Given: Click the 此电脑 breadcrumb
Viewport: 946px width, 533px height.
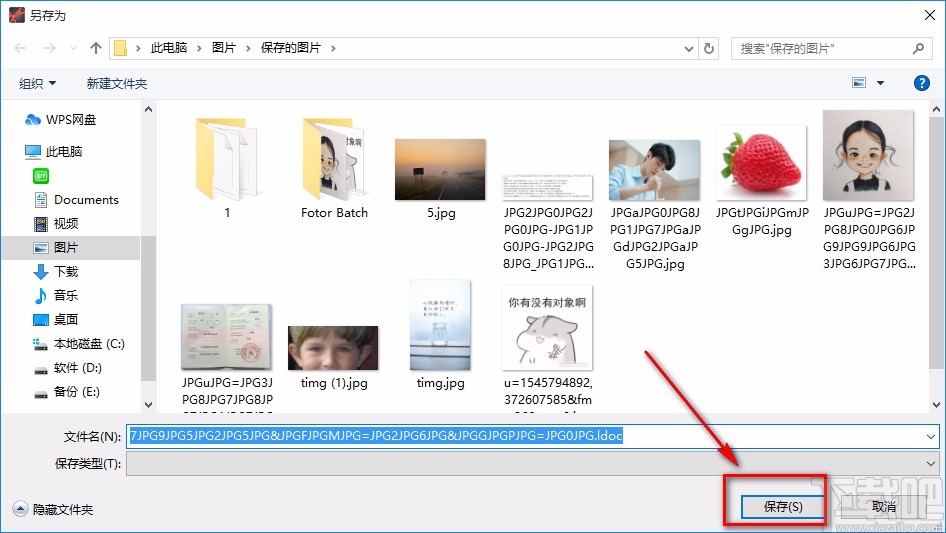Looking at the screenshot, I should tap(168, 48).
